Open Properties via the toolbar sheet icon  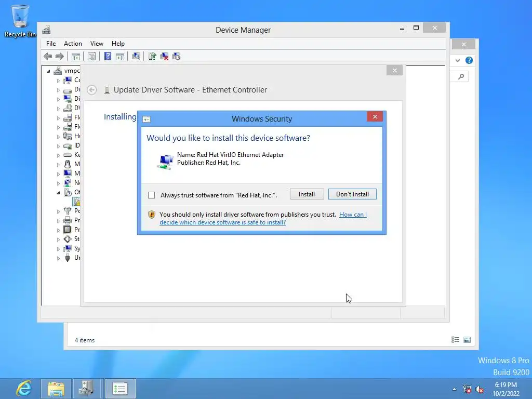(x=91, y=56)
